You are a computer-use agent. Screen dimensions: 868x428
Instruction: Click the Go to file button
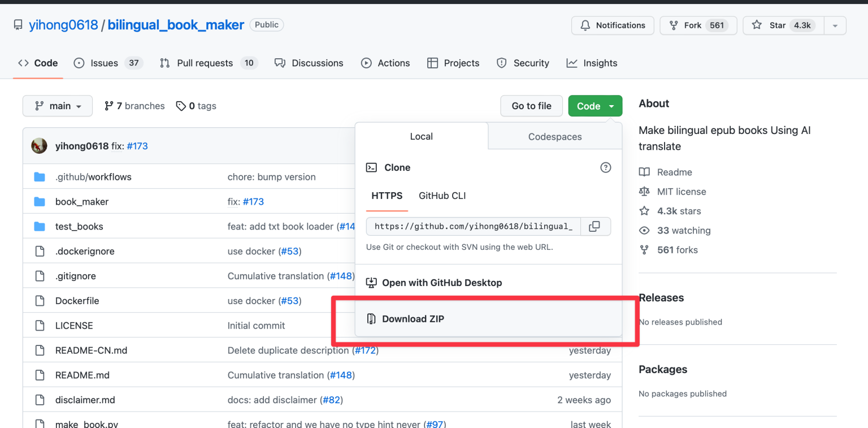[x=531, y=106]
